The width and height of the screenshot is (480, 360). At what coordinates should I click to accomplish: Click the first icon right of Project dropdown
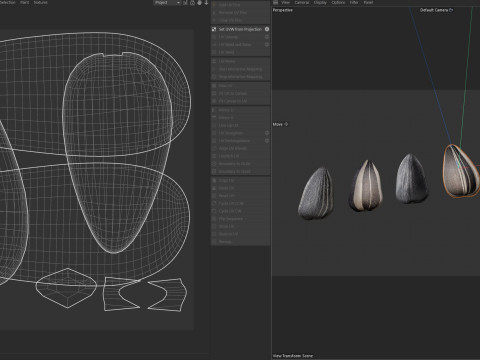click(x=185, y=3)
